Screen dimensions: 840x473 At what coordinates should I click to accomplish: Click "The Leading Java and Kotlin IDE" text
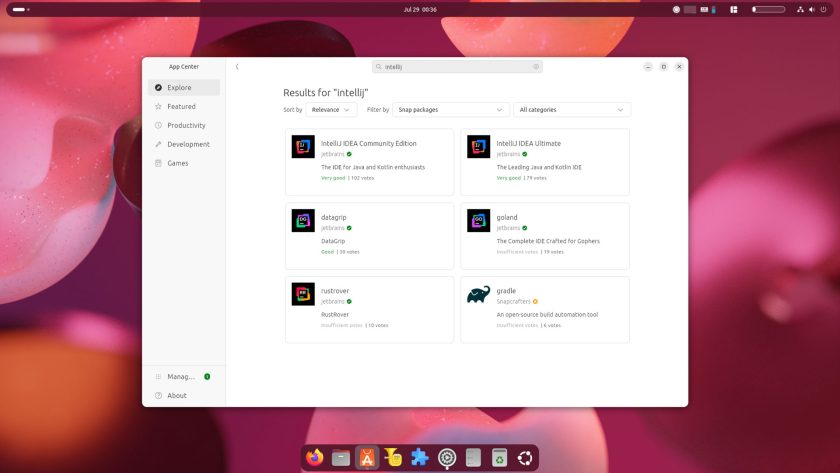click(x=539, y=167)
